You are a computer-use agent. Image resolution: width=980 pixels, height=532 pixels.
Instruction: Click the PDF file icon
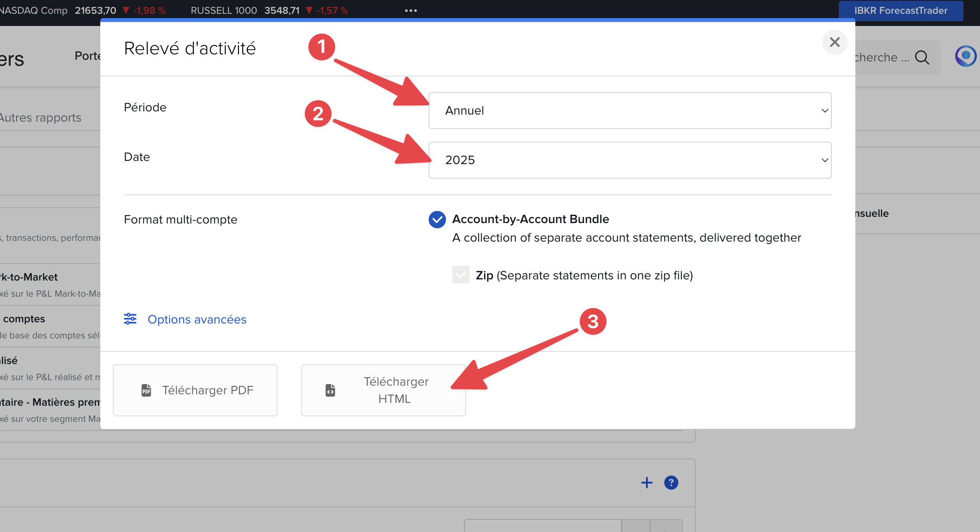146,390
